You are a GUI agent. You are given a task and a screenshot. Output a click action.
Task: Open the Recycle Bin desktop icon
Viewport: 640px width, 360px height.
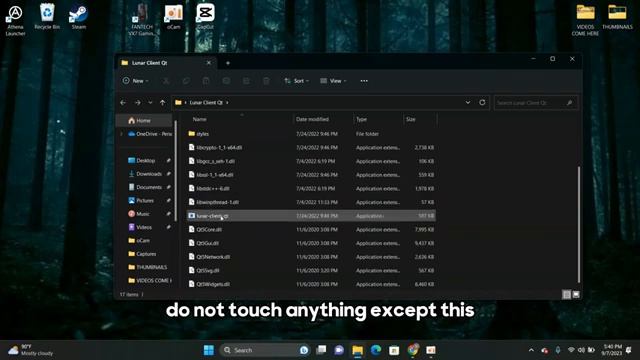[x=47, y=17]
